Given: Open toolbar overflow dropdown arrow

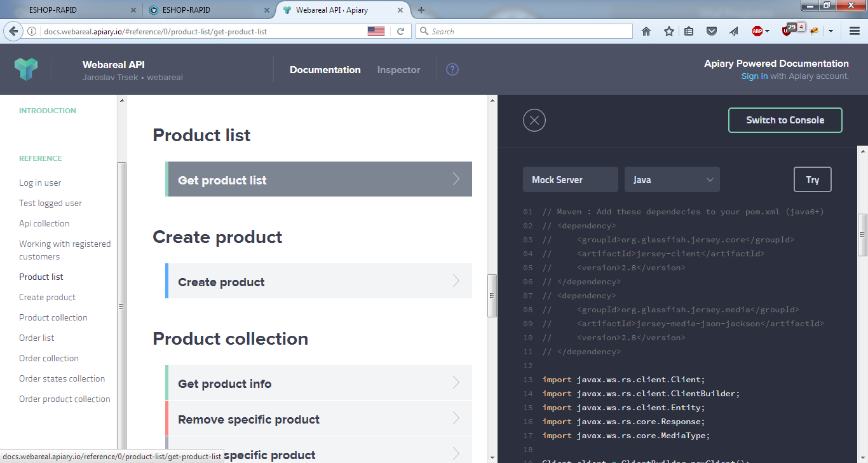Looking at the screenshot, I should click(x=831, y=31).
